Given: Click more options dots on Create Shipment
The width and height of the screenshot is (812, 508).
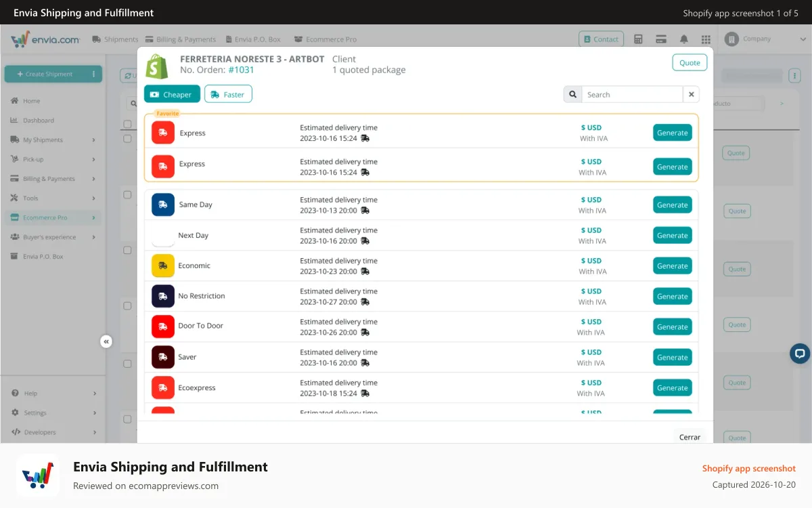Looking at the screenshot, I should click(x=94, y=74).
